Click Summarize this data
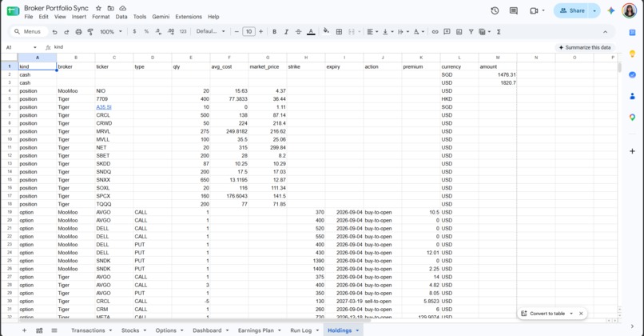This screenshot has height=336, width=644. [584, 47]
